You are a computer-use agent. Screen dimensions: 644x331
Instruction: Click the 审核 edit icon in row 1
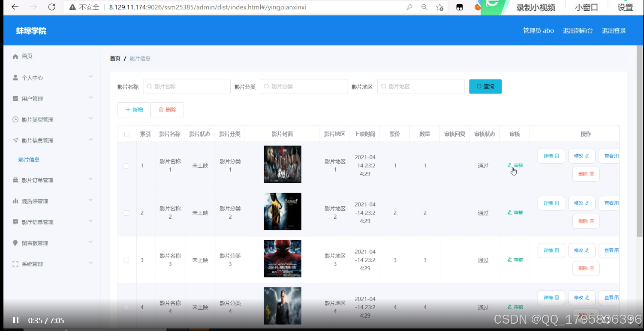coord(509,165)
